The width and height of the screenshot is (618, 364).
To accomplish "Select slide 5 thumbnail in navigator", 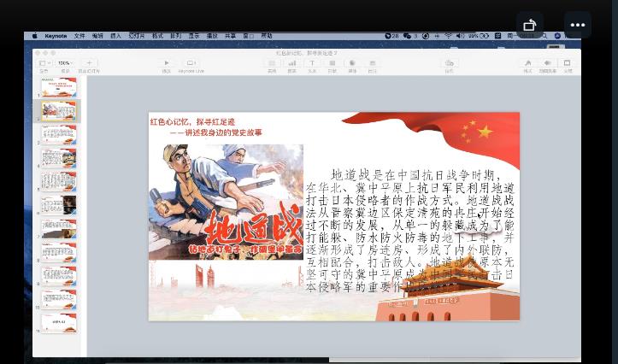I will [x=59, y=182].
